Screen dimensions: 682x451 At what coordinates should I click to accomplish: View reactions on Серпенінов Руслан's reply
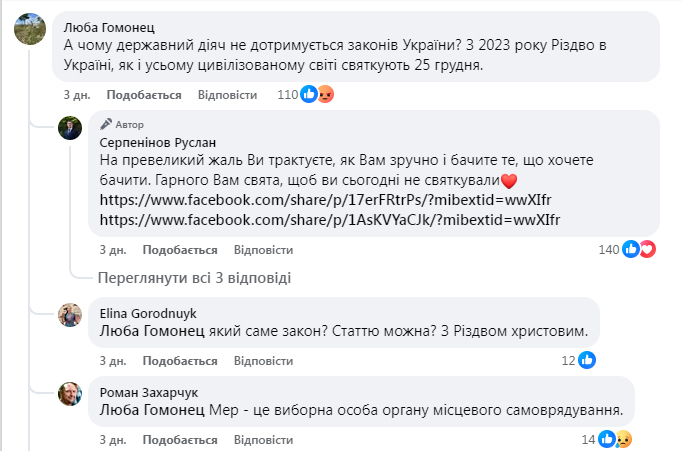pos(638,249)
